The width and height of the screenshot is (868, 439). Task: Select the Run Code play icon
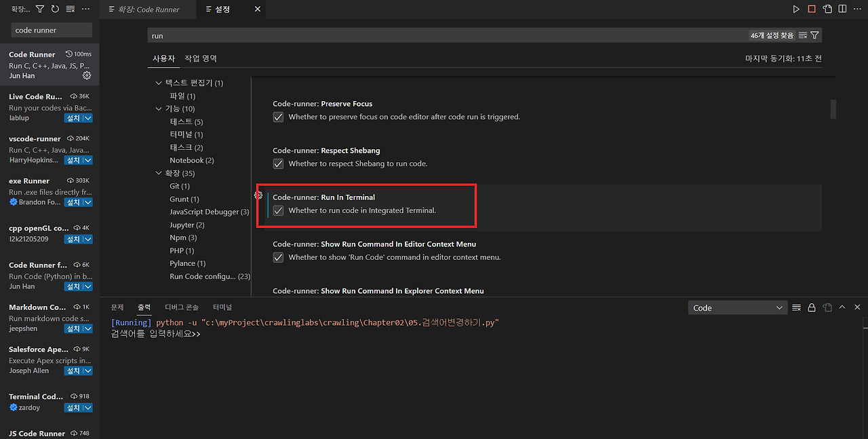pos(796,9)
